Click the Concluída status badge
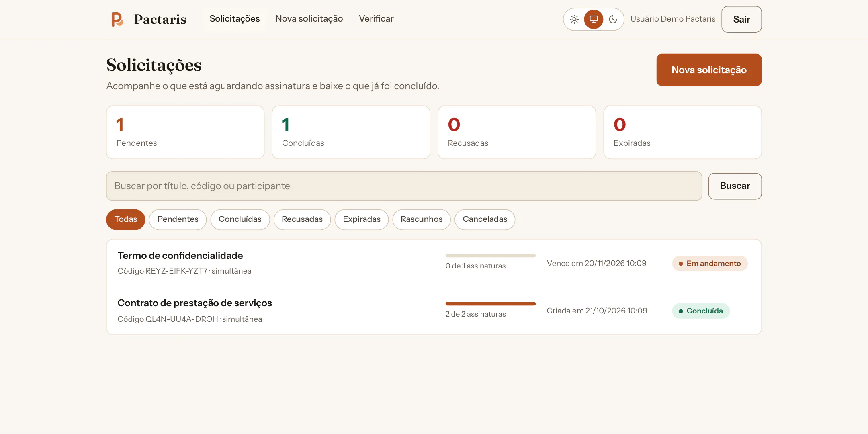868x434 pixels. (x=701, y=311)
